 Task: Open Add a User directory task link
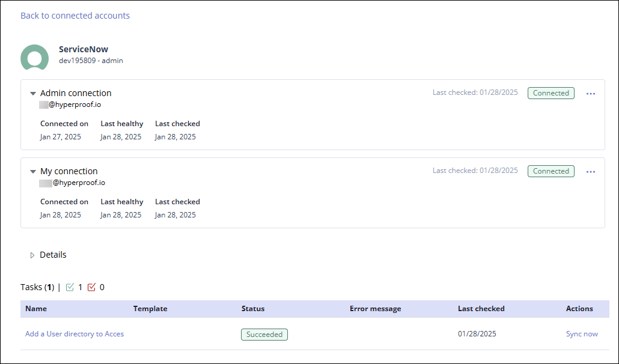click(75, 333)
